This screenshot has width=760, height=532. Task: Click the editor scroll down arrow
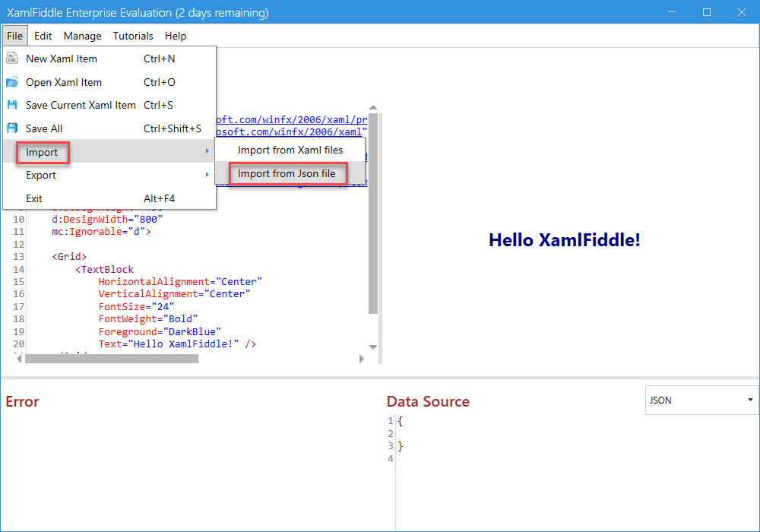[372, 347]
